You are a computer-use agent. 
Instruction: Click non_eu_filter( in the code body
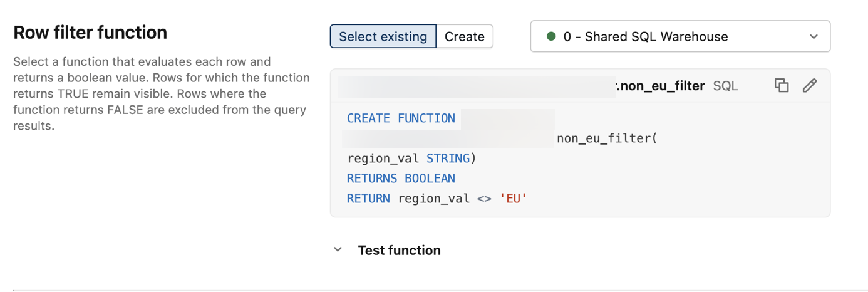tap(606, 138)
